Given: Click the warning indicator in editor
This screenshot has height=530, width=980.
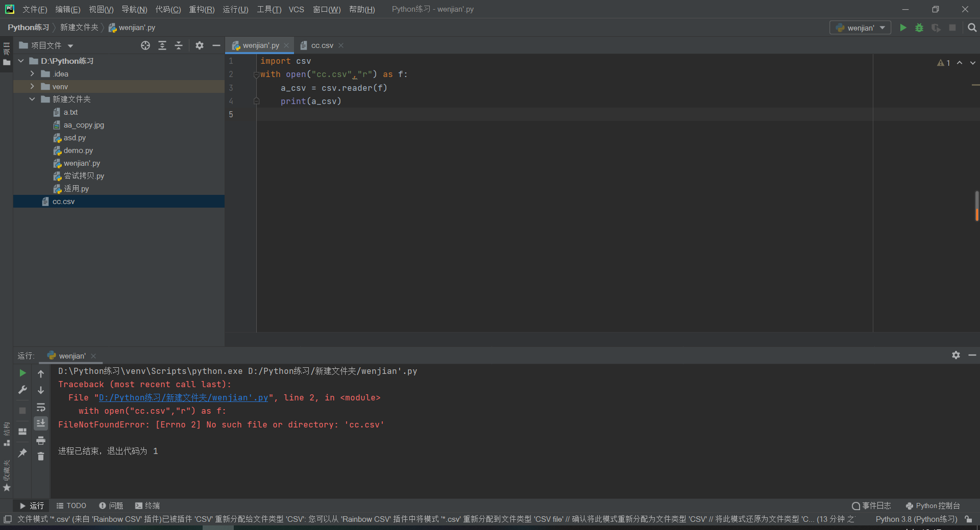Looking at the screenshot, I should point(944,63).
